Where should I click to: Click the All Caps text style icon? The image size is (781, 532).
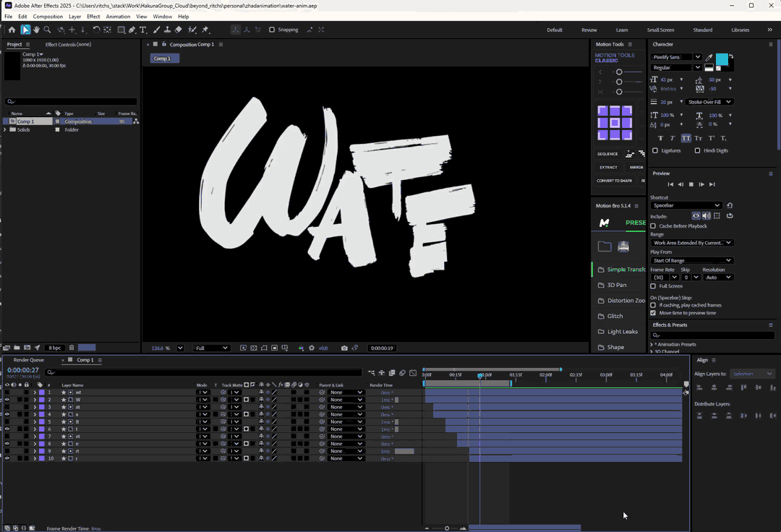pyautogui.click(x=686, y=138)
